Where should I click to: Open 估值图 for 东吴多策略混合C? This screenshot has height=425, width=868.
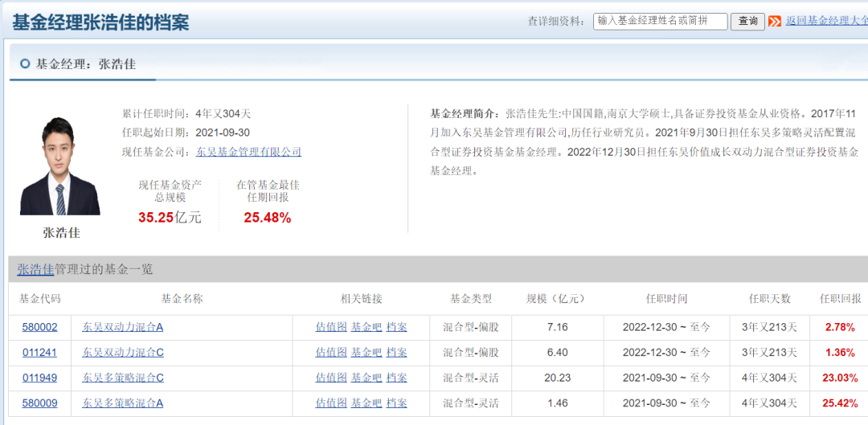(x=331, y=378)
